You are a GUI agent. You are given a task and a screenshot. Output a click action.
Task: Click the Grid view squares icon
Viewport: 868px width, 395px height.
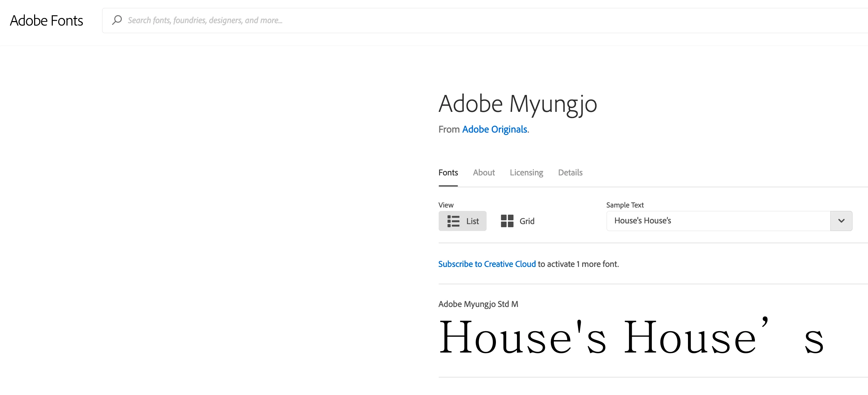[507, 221]
